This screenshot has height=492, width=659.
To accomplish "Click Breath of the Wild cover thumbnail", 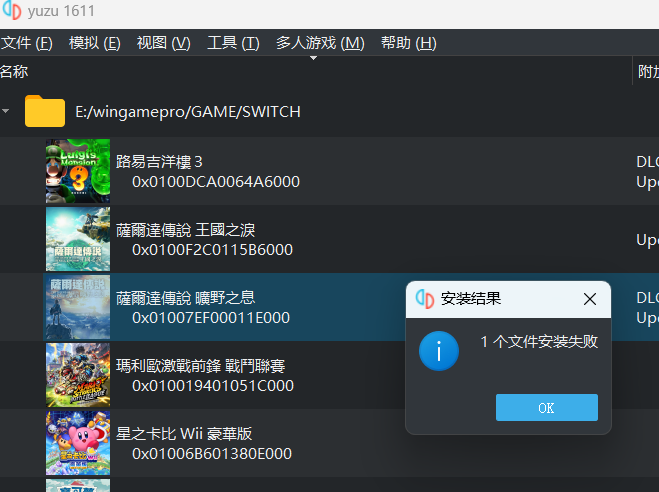I will 78,307.
